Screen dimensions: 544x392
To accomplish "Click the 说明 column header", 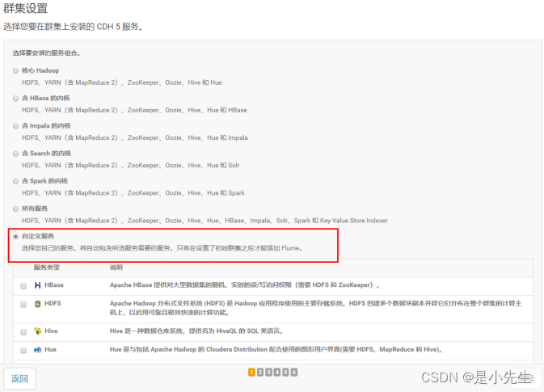I will pyautogui.click(x=116, y=267).
